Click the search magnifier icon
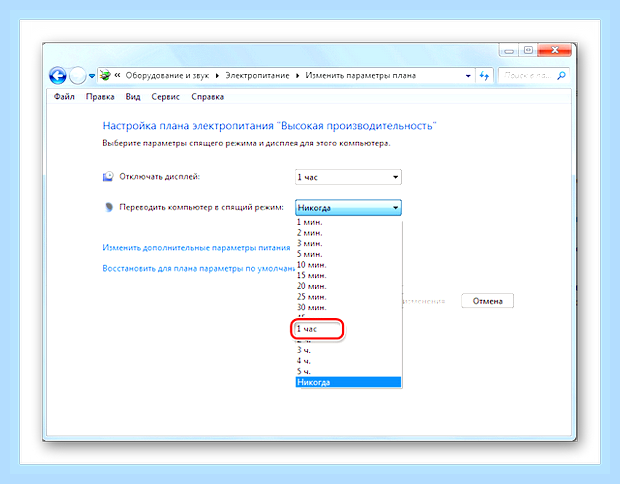Viewport: 620px width, 484px height. (561, 76)
